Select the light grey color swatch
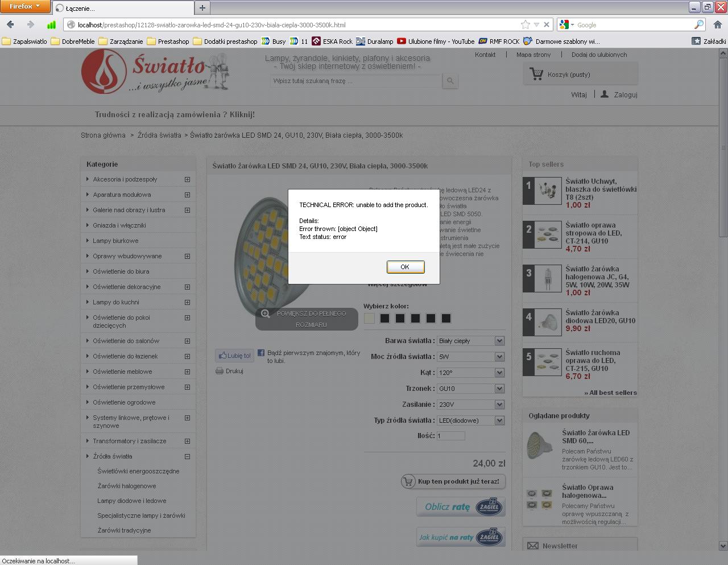The height and width of the screenshot is (565, 728). (x=370, y=318)
